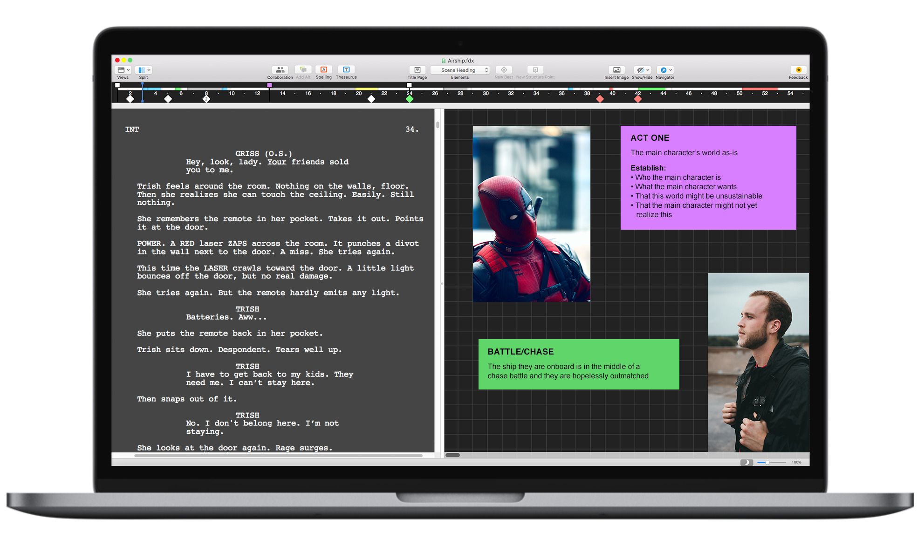924x560 pixels.
Task: Open the Feedback star button
Action: click(x=798, y=70)
